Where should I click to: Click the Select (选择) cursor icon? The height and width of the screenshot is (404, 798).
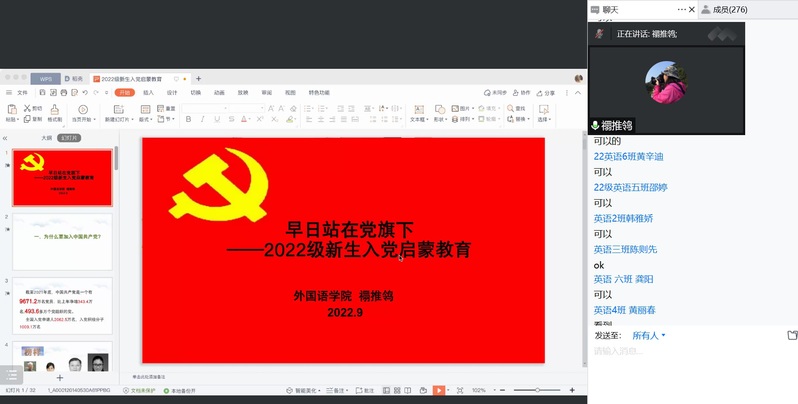click(x=544, y=109)
